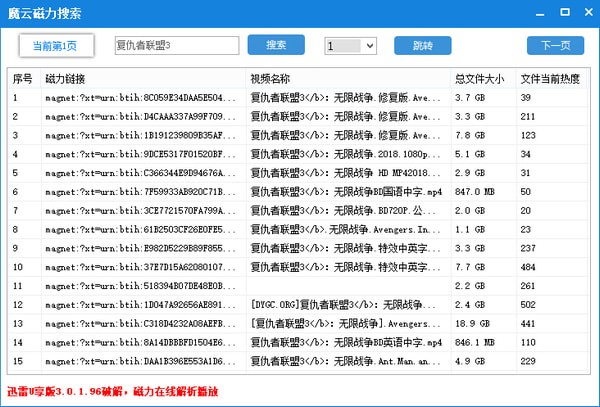Click the 搜索 search button

276,45
